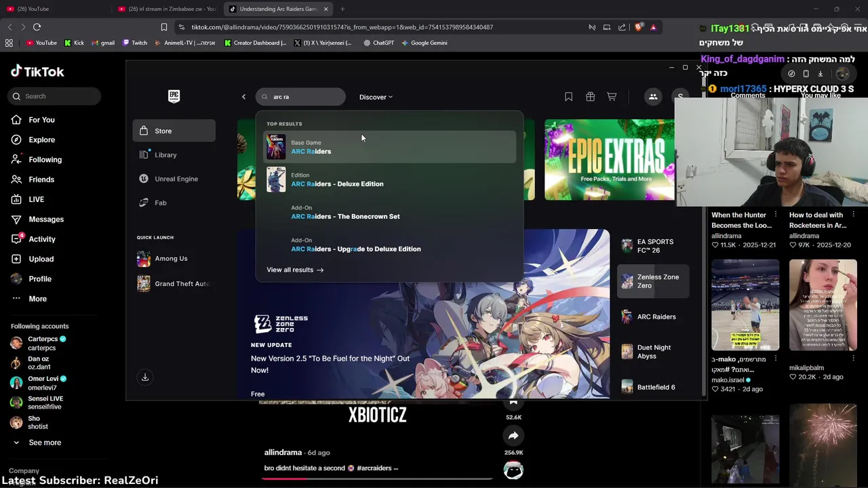Click TikTok video progress bar
Image resolution: width=868 pixels, height=488 pixels.
click(x=377, y=479)
